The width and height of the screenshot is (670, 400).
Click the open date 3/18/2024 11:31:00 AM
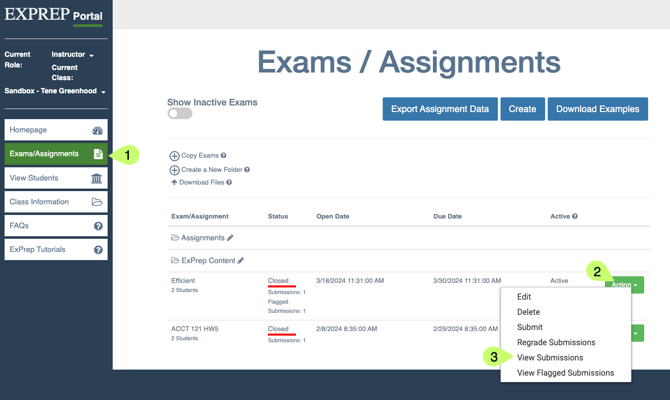click(350, 281)
